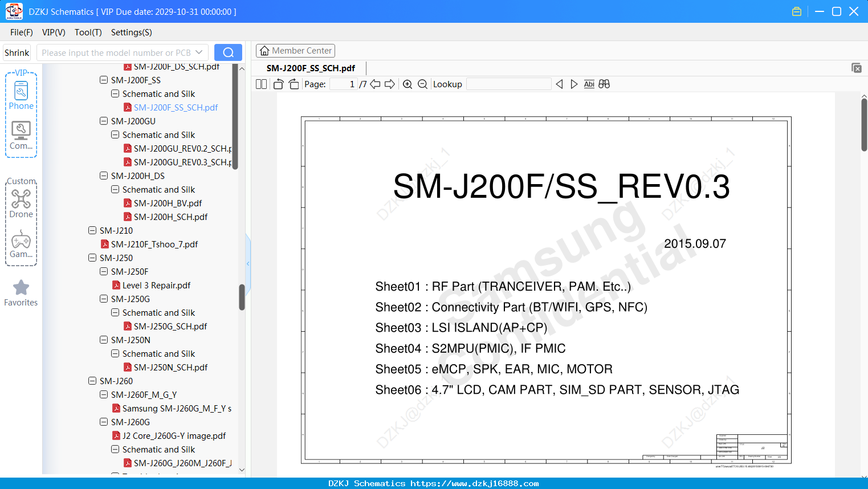Click the binoculars search icon
This screenshot has width=868, height=489.
604,84
